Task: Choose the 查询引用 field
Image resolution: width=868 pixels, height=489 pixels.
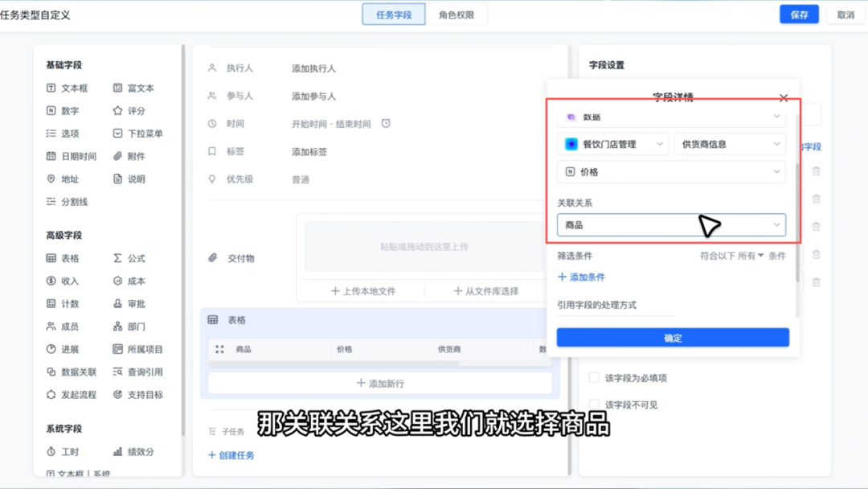Action: point(138,372)
